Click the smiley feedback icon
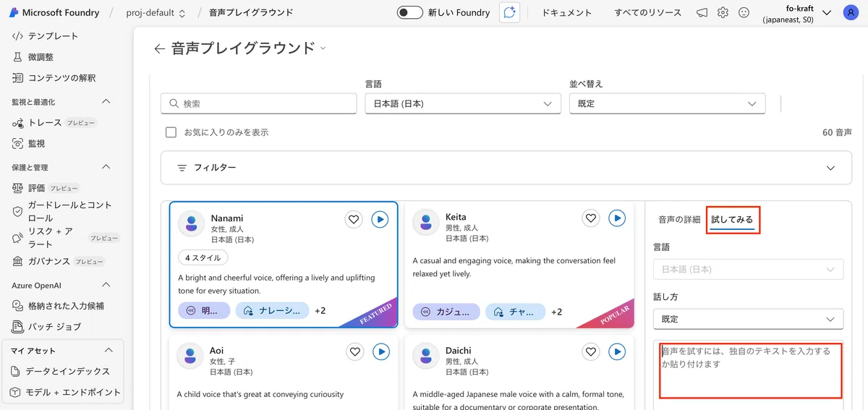 click(x=744, y=12)
